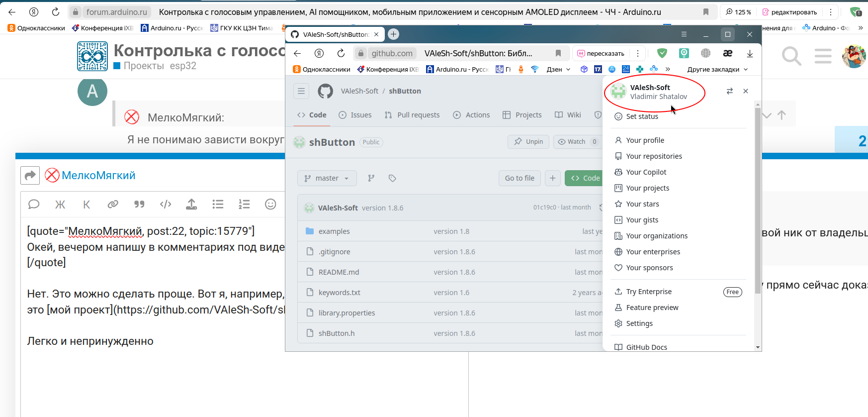Image resolution: width=868 pixels, height=417 pixels.
Task: Close the GitHub user menu panel
Action: [x=746, y=91]
